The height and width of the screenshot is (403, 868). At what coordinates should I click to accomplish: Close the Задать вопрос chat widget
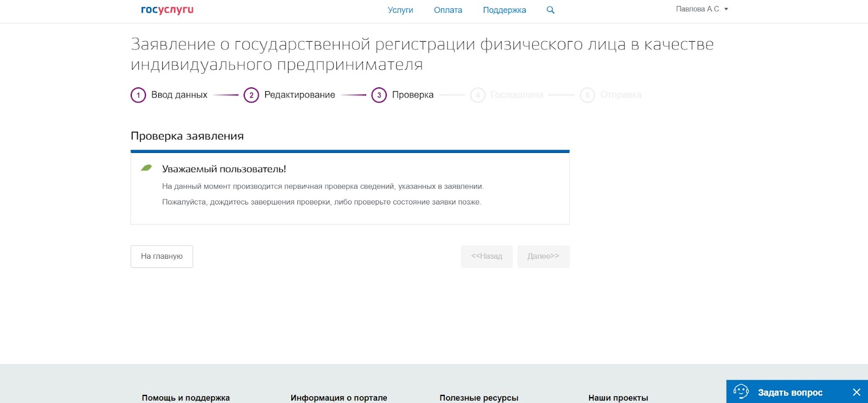point(856,392)
